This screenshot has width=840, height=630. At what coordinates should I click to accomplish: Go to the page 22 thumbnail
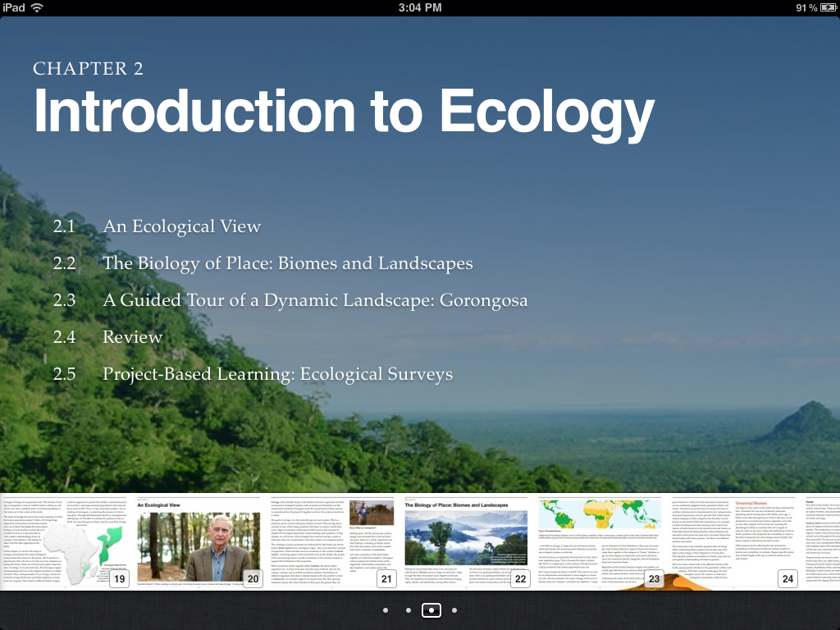[x=467, y=541]
